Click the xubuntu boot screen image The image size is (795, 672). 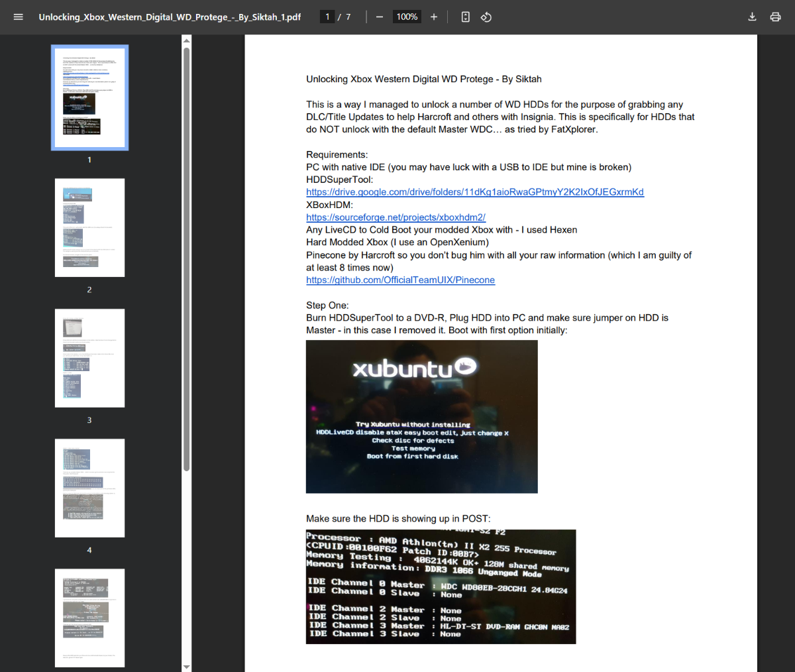click(x=421, y=417)
